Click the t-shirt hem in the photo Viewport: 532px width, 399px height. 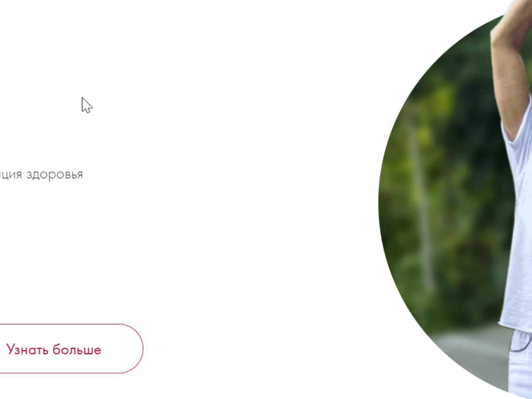[x=515, y=327]
